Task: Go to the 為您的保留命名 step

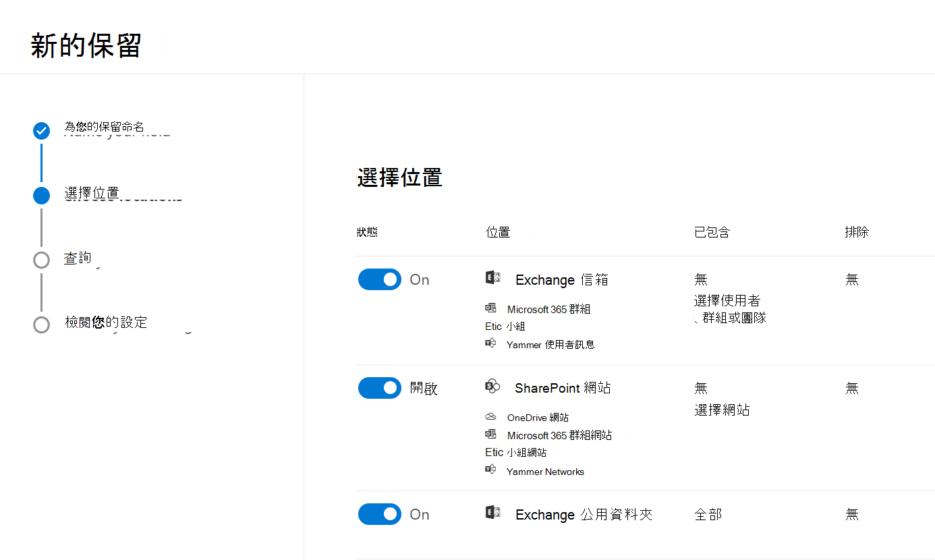Action: pyautogui.click(x=104, y=127)
